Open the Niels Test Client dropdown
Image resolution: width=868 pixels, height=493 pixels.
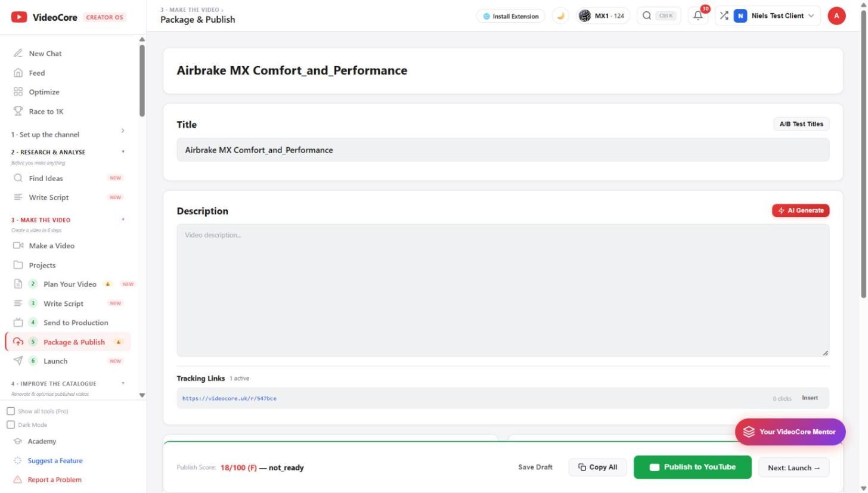(776, 16)
